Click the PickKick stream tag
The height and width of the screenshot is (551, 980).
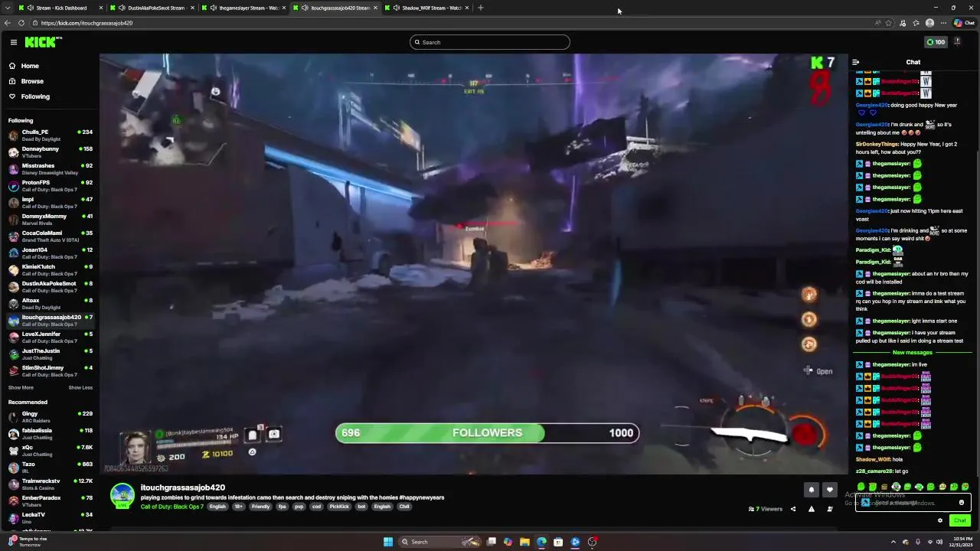click(339, 507)
